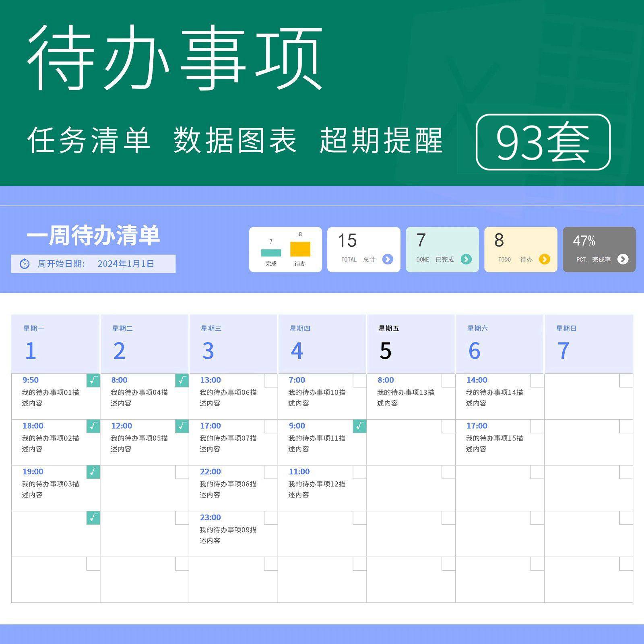
Task: Select the 星期五 day 5 column header
Action: pyautogui.click(x=411, y=344)
